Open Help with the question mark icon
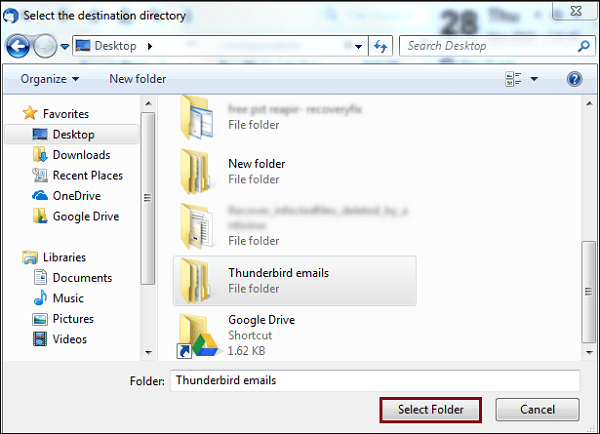The width and height of the screenshot is (600, 434). coord(574,79)
